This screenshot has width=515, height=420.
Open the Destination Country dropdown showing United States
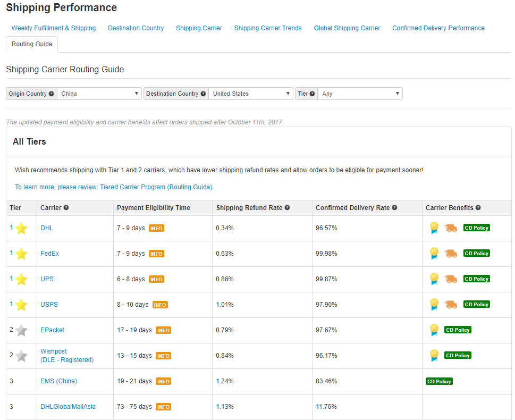pos(251,94)
